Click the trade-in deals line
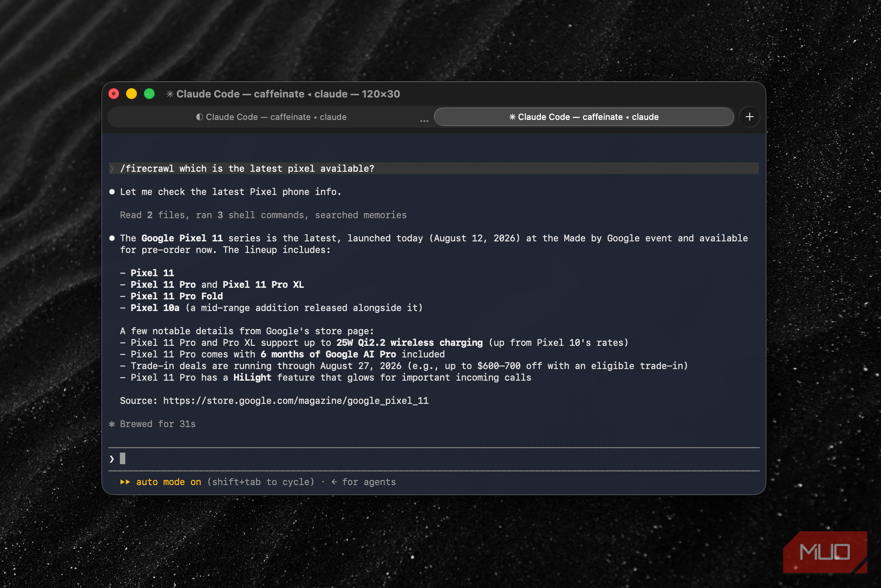The width and height of the screenshot is (881, 588). tap(404, 366)
